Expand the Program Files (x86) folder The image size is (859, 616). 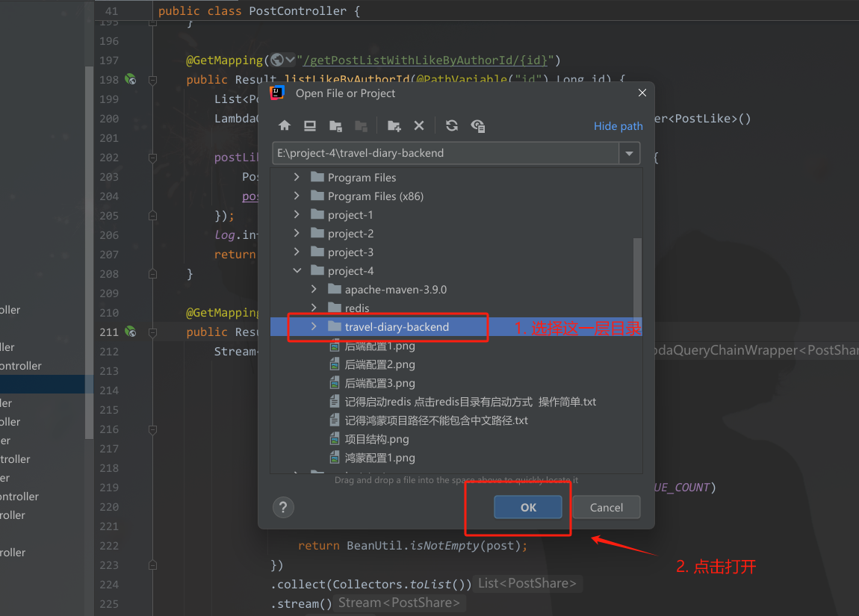297,196
